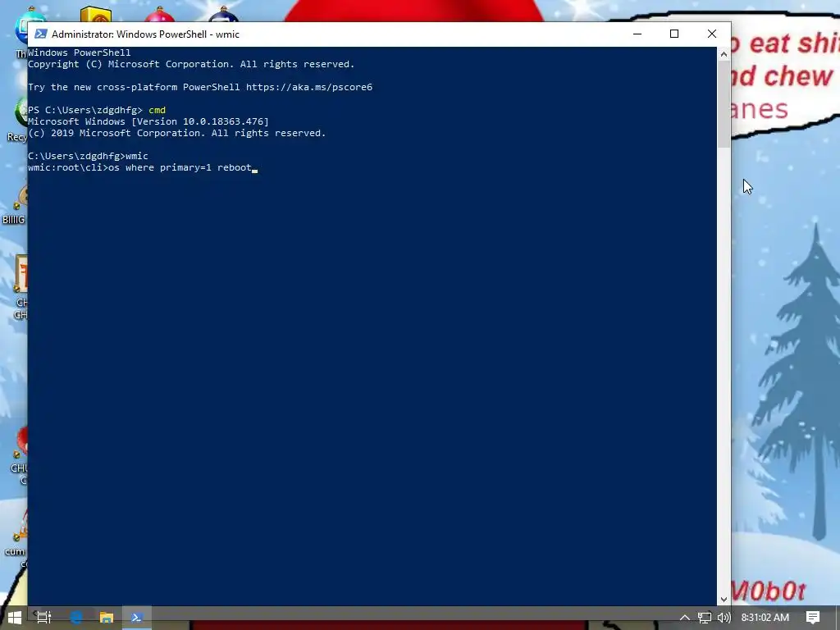Open Task View in the taskbar
The image size is (840, 630).
44,618
